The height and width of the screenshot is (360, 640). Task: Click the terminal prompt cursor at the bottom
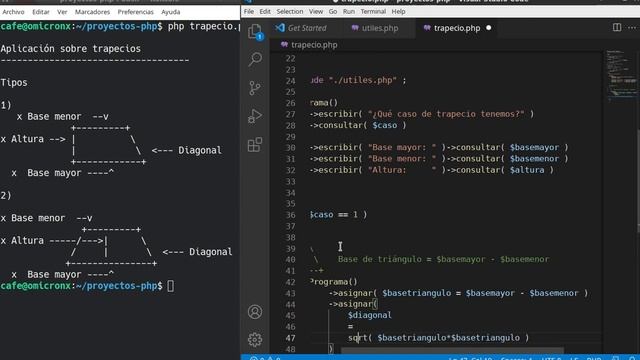click(x=171, y=286)
